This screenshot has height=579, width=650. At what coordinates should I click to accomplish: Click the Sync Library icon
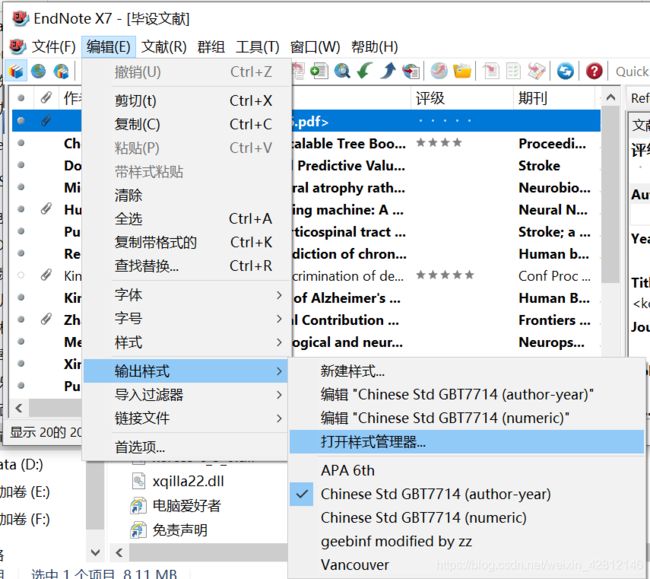[x=565, y=71]
